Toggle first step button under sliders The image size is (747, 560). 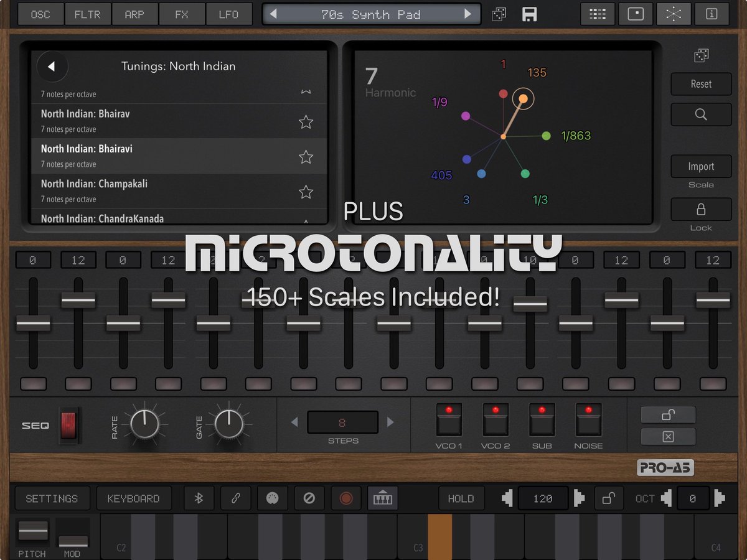pos(33,384)
